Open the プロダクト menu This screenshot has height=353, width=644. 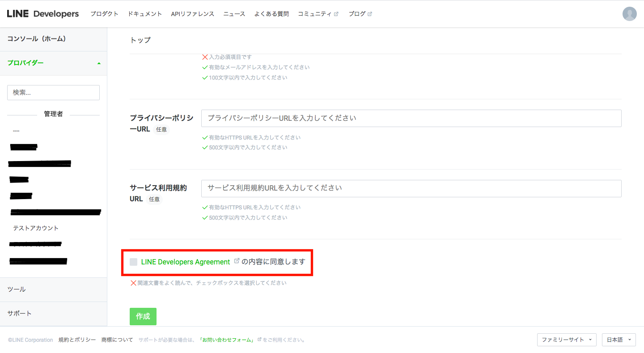(x=104, y=14)
